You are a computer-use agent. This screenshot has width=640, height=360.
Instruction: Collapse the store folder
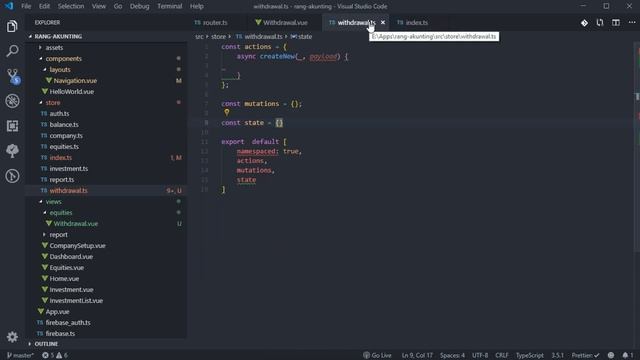point(53,103)
